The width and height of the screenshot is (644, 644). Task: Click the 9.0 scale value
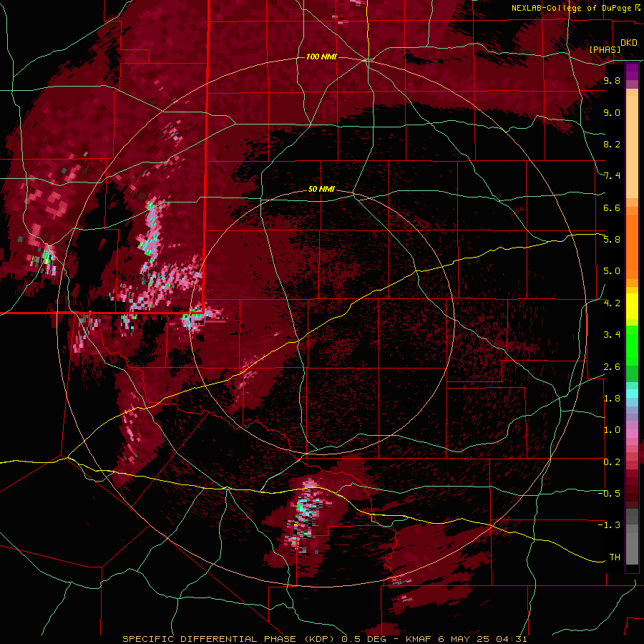[x=612, y=112]
